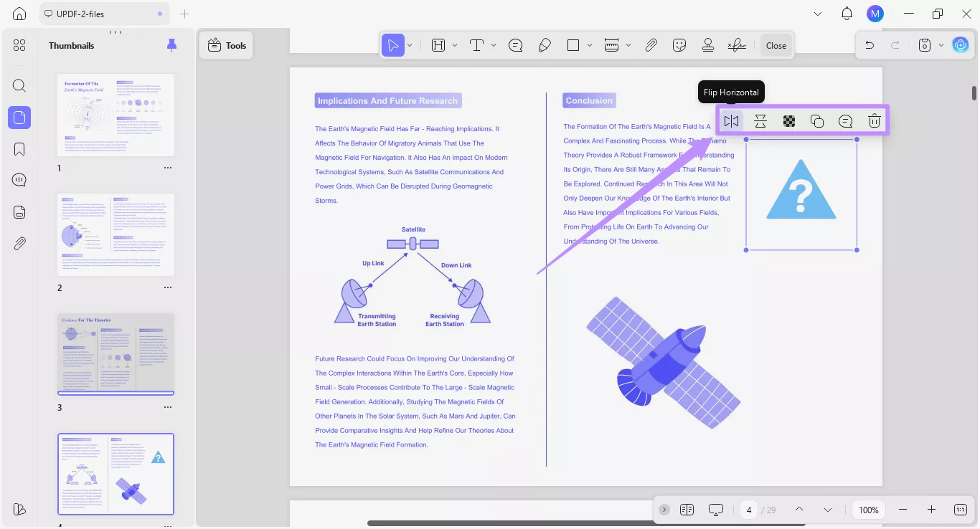Screen dimensions: 980x529
Task: Open the highlighter annotation tool
Action: point(545,45)
